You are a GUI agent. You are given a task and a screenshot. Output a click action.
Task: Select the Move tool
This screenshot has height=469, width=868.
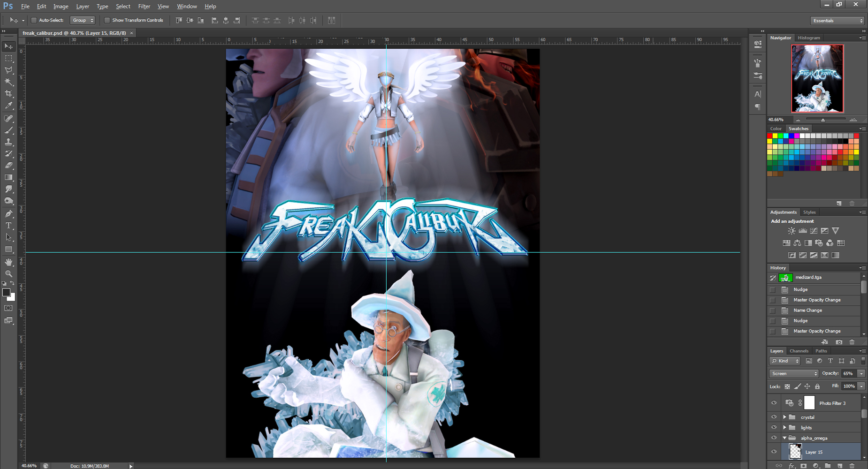point(9,46)
